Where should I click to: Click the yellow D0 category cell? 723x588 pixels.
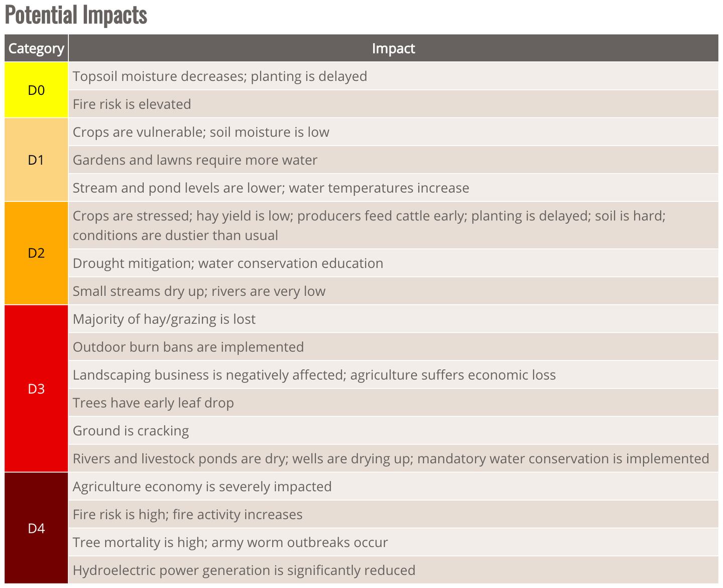point(36,90)
